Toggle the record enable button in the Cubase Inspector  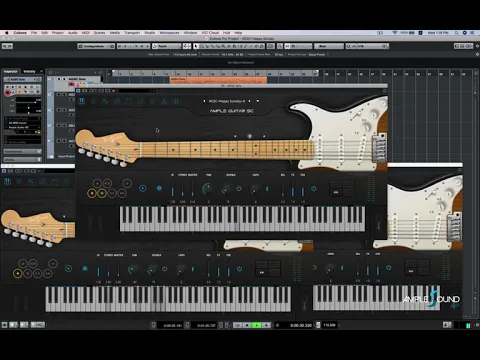tap(7, 92)
